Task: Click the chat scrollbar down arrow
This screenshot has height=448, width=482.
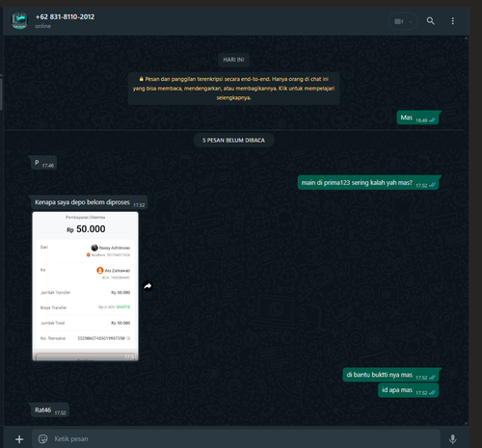Action: click(x=466, y=423)
